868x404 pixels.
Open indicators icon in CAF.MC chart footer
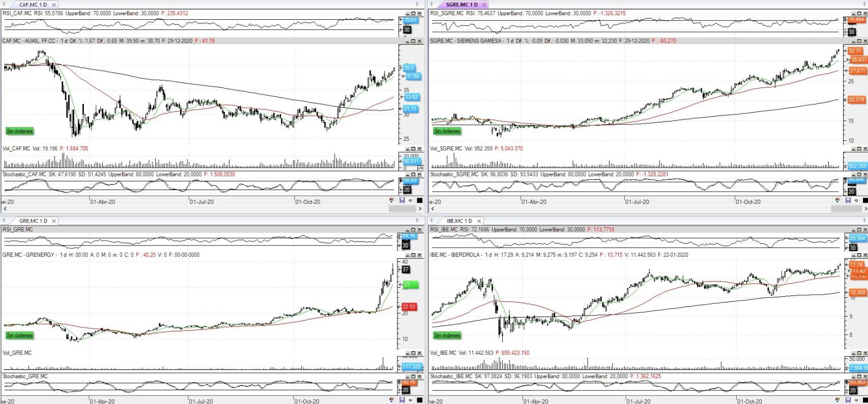tap(391, 201)
